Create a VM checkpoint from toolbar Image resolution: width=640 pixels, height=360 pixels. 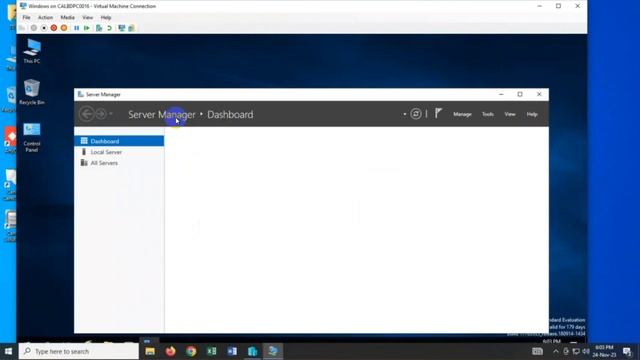(x=99, y=28)
